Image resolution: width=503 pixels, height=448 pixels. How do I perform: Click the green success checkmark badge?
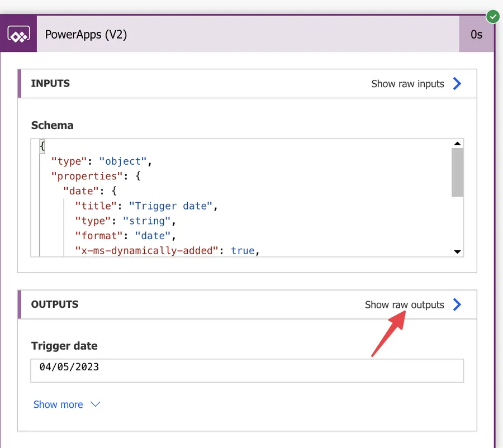(492, 17)
